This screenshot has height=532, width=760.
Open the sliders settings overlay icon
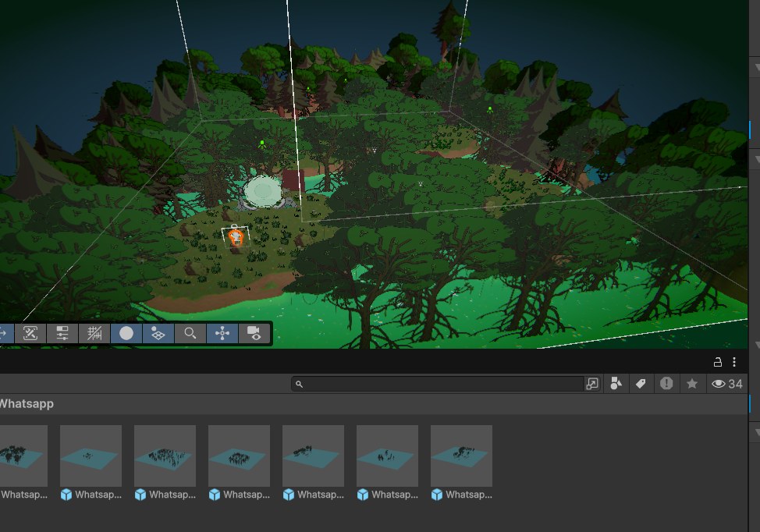click(62, 333)
